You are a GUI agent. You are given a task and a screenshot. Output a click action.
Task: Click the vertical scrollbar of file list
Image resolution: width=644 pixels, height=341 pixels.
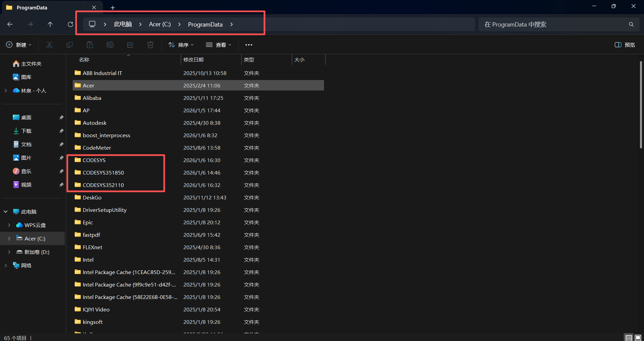(641, 105)
